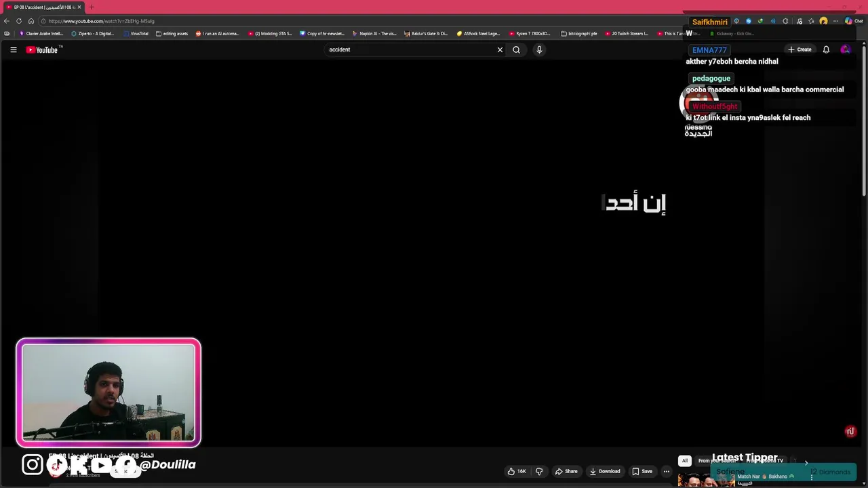The width and height of the screenshot is (868, 488).
Task: Go to YouTube home via logo
Action: click(43, 49)
